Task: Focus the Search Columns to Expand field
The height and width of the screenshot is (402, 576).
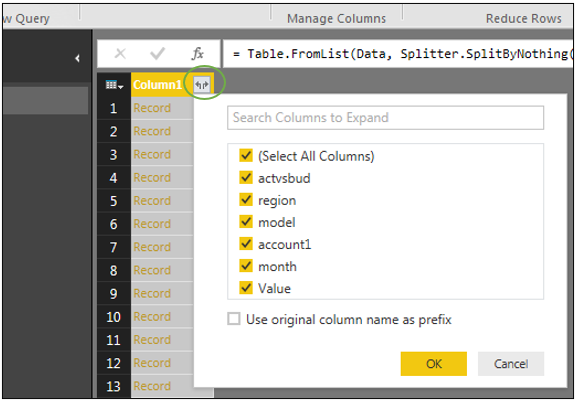Action: click(x=385, y=118)
